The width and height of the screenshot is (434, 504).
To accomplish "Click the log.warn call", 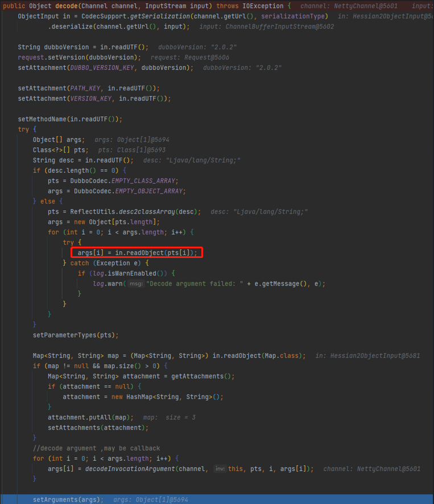I will tap(108, 284).
